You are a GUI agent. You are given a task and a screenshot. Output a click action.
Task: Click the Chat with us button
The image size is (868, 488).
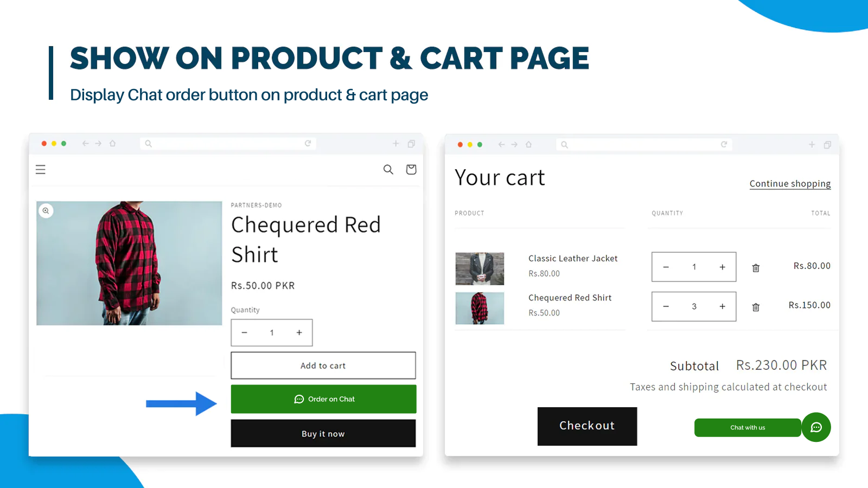748,427
